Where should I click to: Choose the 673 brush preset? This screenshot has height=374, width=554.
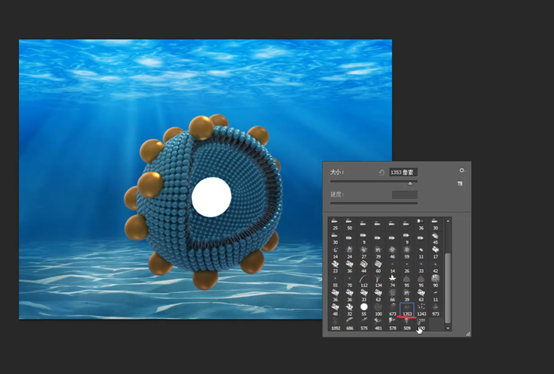tap(393, 309)
